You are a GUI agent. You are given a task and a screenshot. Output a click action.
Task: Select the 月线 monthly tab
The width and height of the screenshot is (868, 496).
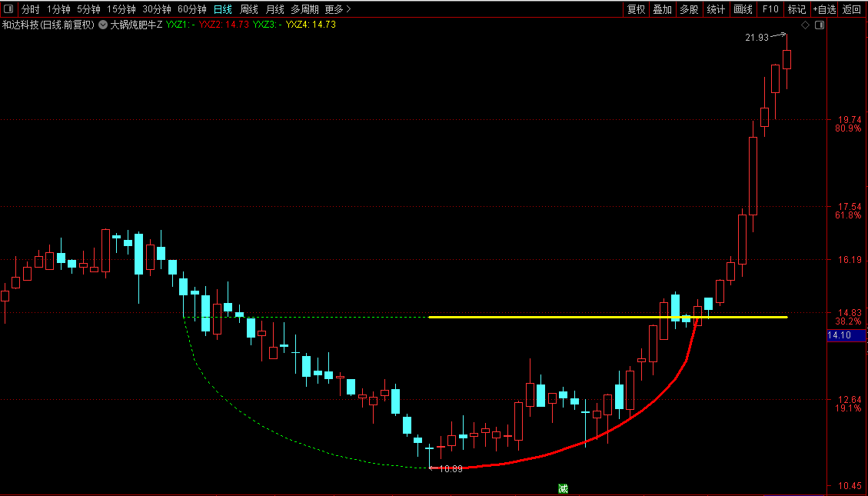pos(274,9)
